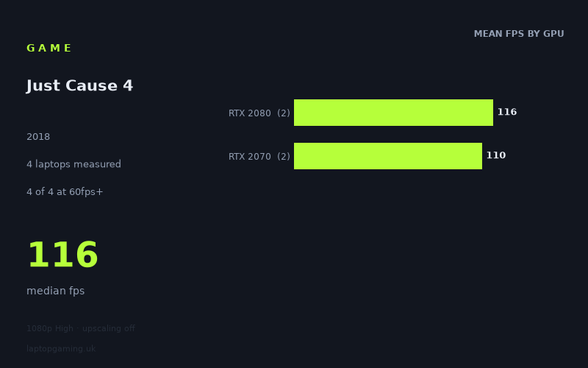
Task: Click the MEAN FPS BY GPU heading
Action: pos(519,34)
